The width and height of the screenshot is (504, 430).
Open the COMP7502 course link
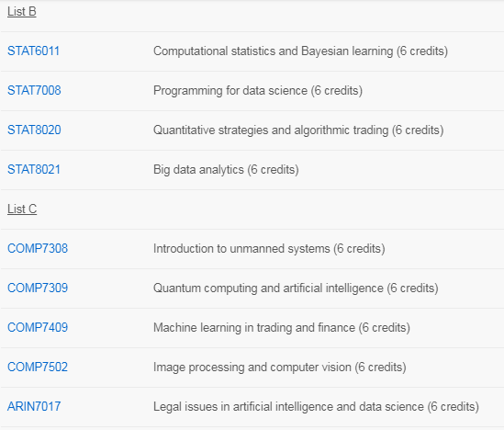coord(38,368)
